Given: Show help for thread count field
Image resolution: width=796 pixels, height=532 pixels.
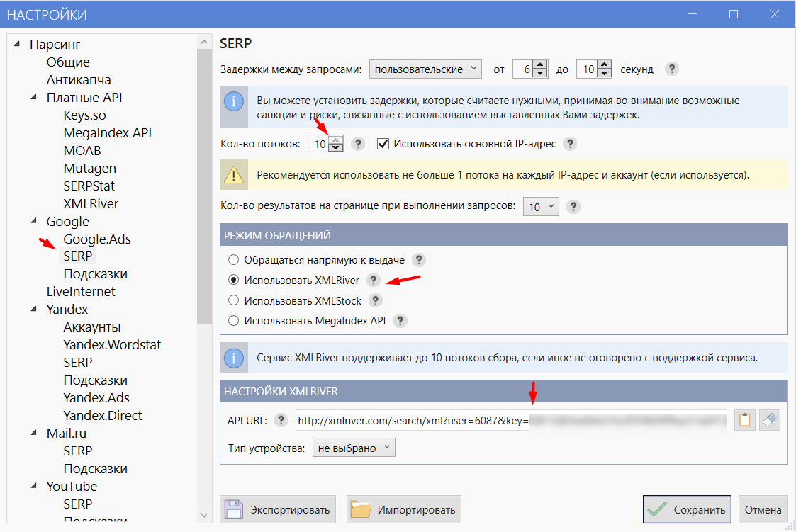Looking at the screenshot, I should tap(358, 144).
